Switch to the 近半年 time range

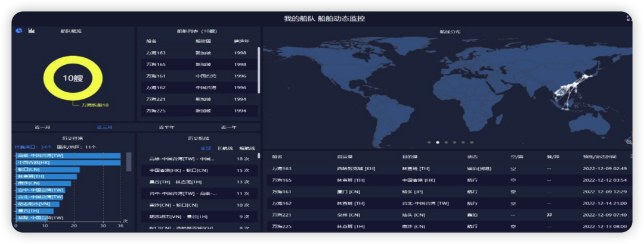pos(166,127)
